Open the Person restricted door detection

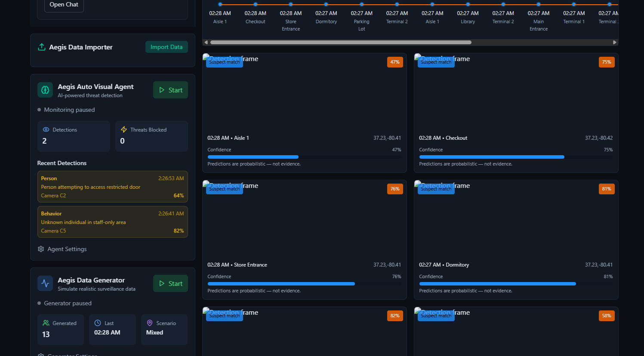[113, 187]
